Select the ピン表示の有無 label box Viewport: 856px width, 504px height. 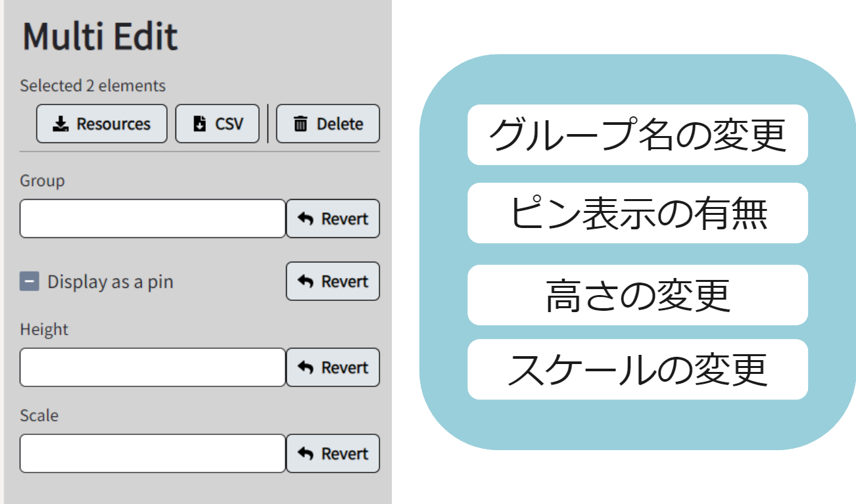click(x=637, y=213)
